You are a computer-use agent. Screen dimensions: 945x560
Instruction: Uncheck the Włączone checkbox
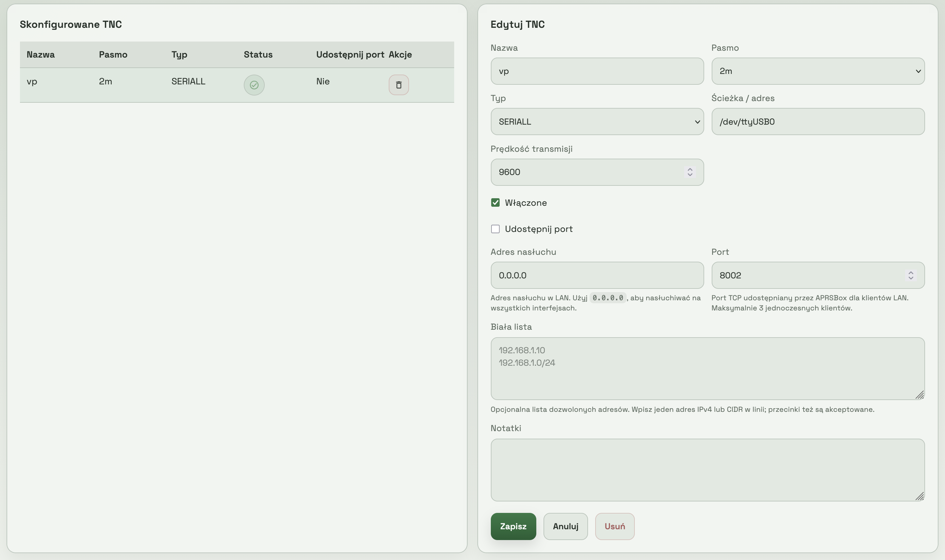click(x=495, y=203)
